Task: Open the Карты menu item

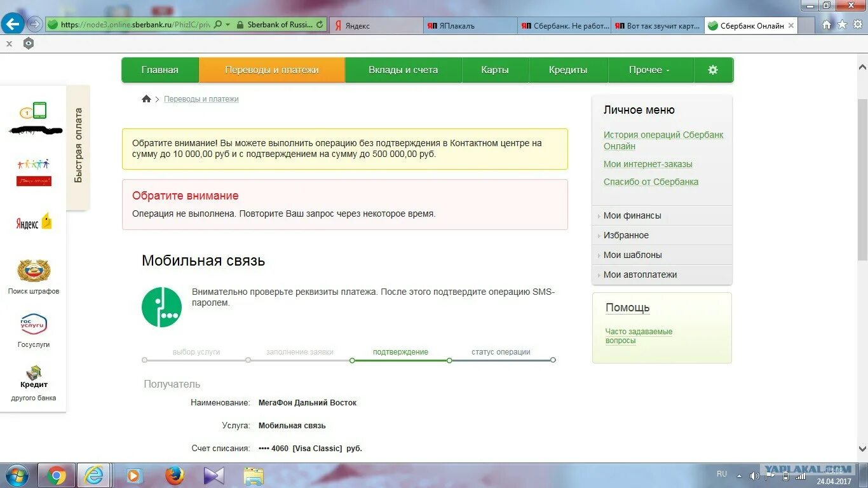Action: [495, 70]
